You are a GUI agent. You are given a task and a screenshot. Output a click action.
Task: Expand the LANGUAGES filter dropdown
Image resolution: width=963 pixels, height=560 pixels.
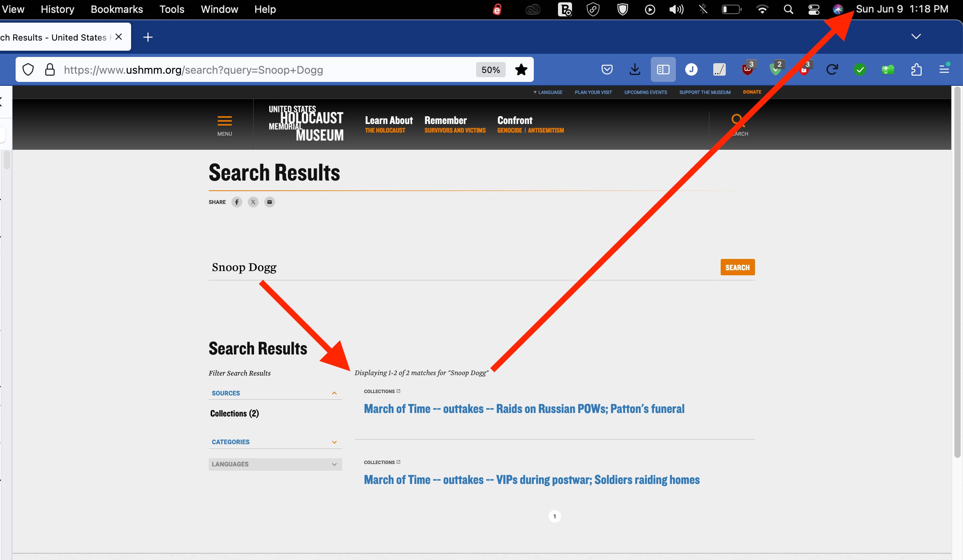(275, 464)
